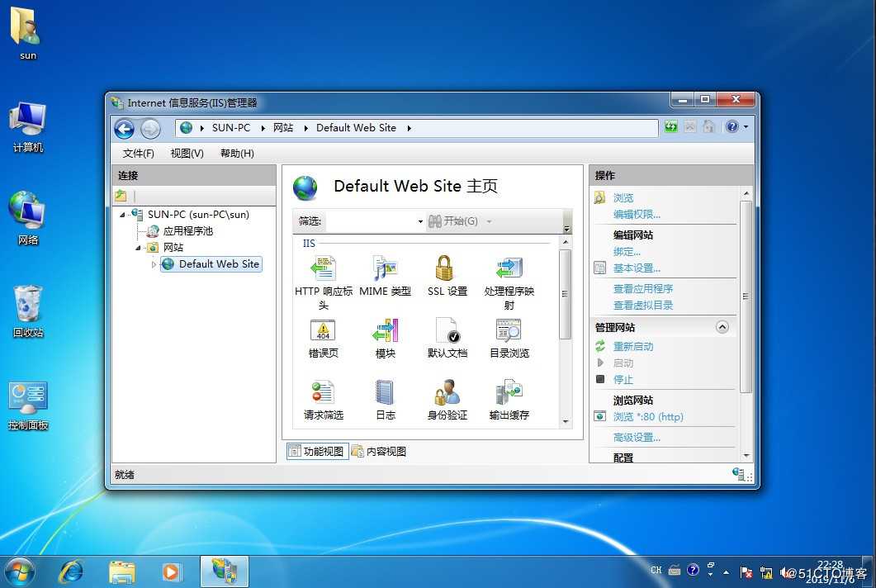Click inside the 筛选 filter input field
Viewport: 876px width, 588px height.
pos(371,221)
